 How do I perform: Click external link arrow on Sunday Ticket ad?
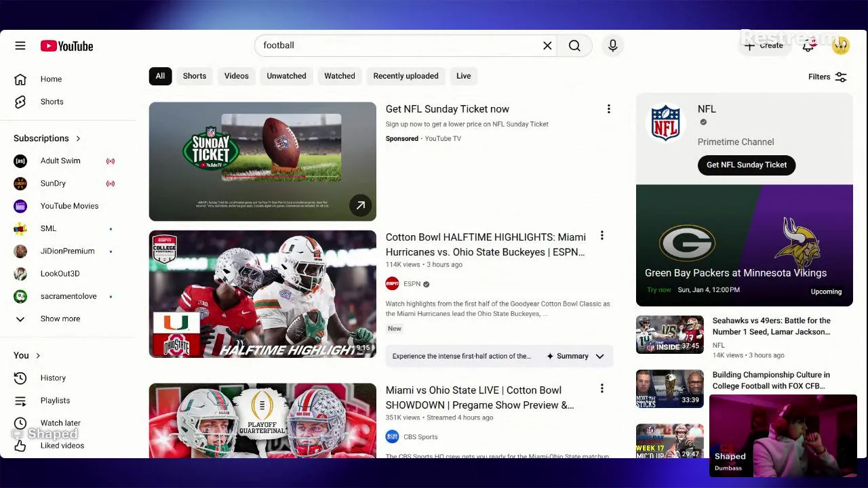point(361,205)
